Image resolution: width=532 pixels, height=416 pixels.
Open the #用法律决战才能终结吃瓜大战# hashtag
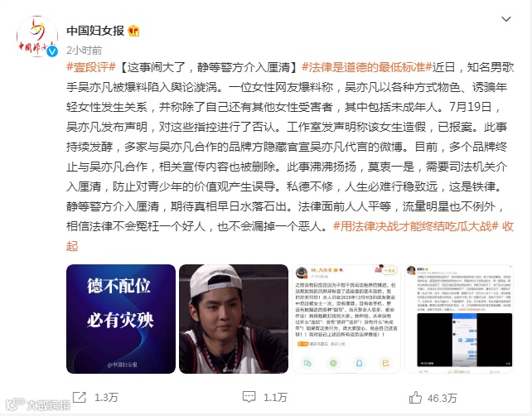pos(416,226)
